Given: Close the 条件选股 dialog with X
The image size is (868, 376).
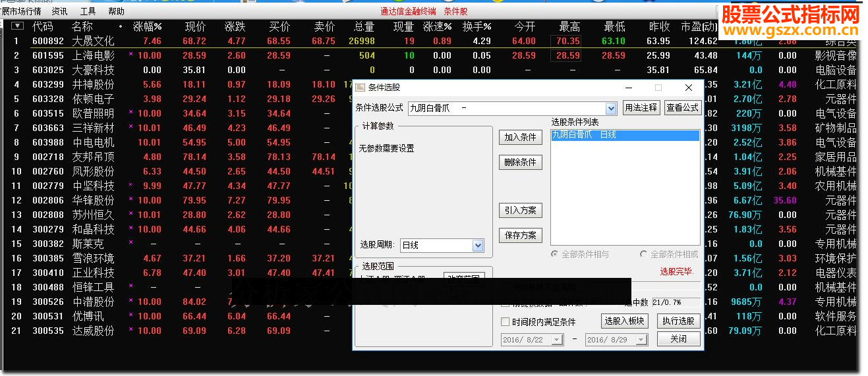Looking at the screenshot, I should coord(689,87).
